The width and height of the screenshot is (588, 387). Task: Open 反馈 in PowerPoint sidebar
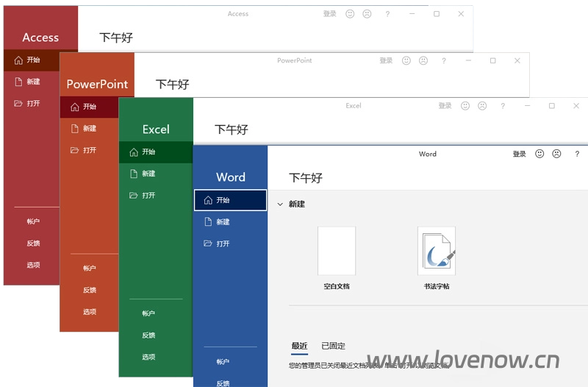point(89,290)
